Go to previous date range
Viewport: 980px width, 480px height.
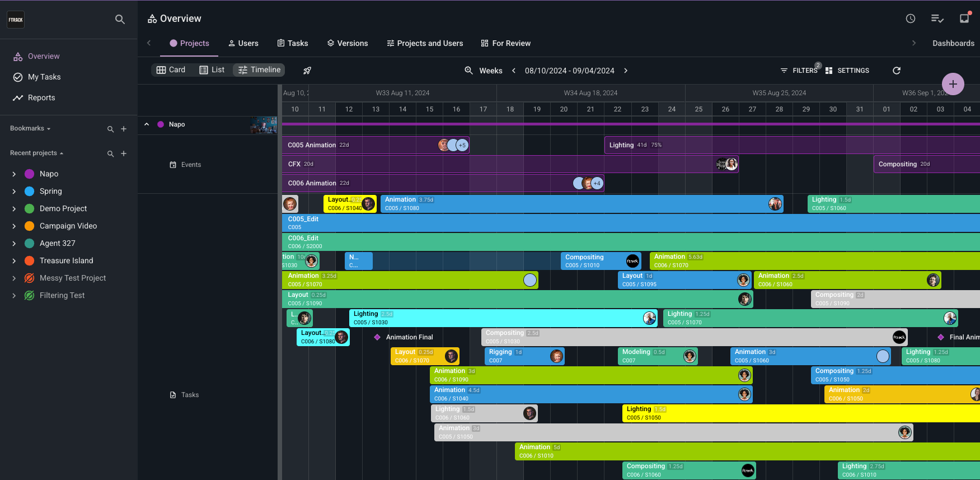coord(514,71)
